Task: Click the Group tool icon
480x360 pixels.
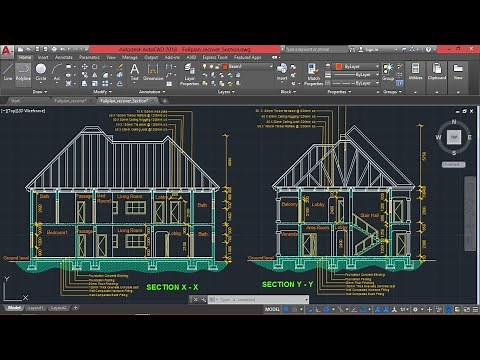Action: tap(388, 72)
